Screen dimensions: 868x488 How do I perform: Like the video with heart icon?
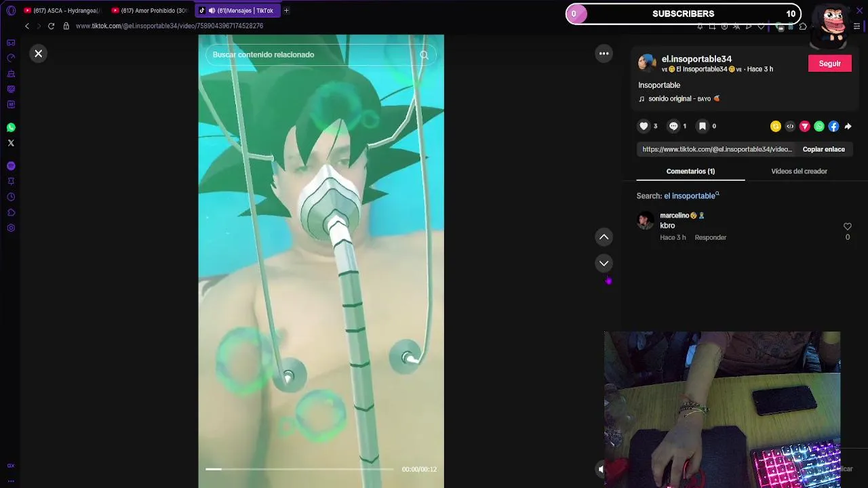(x=644, y=126)
